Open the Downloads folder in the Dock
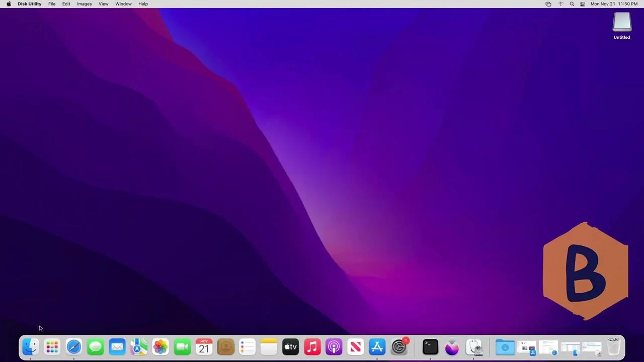This screenshot has width=644, height=362. coord(505,346)
